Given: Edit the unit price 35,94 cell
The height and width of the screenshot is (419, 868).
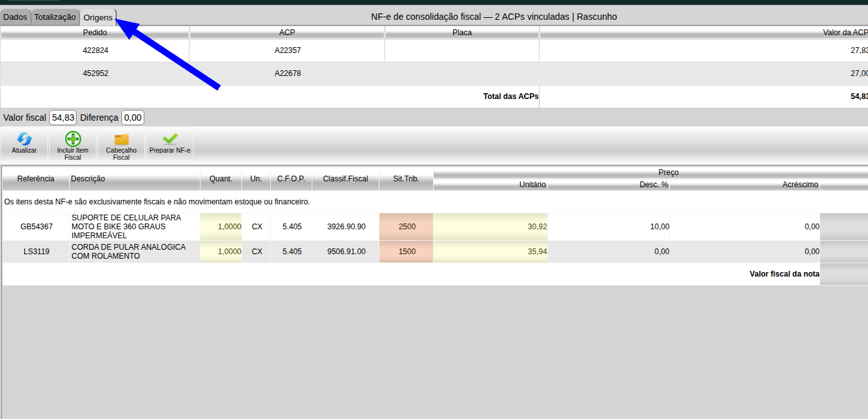Looking at the screenshot, I should [x=491, y=252].
